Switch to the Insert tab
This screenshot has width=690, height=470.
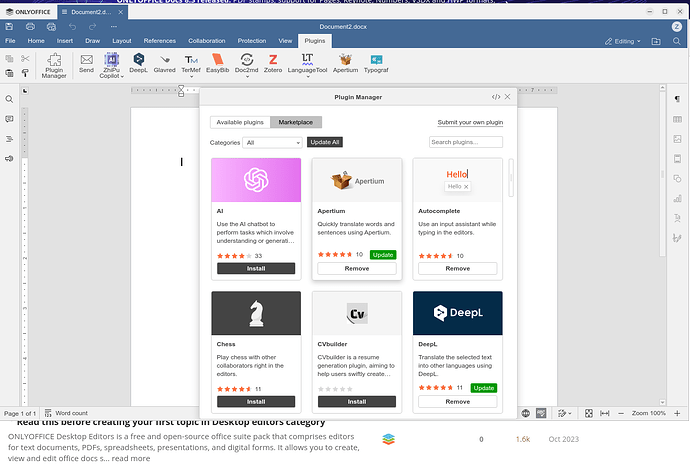click(65, 41)
